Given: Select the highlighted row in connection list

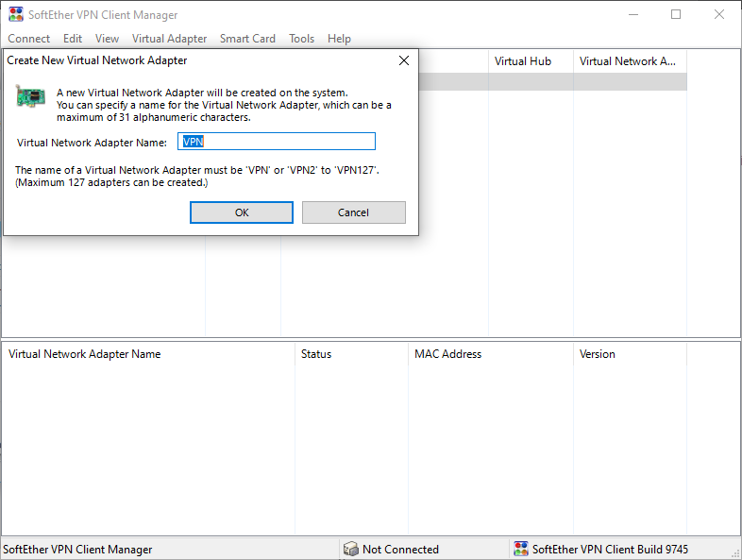Looking at the screenshot, I should 552,81.
